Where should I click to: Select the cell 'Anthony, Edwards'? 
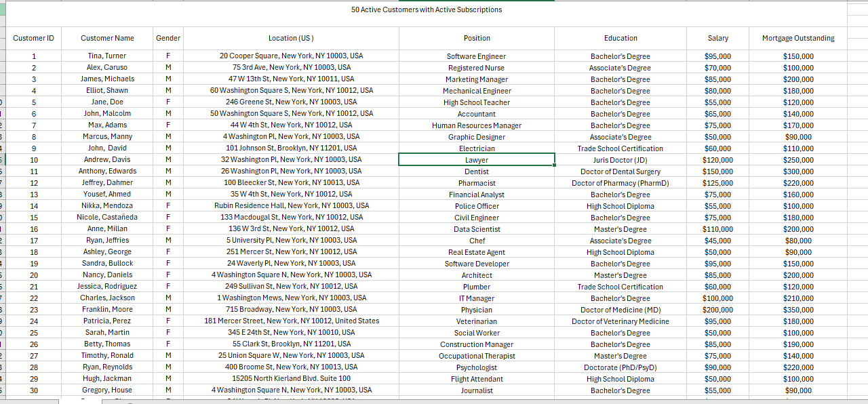tap(107, 171)
